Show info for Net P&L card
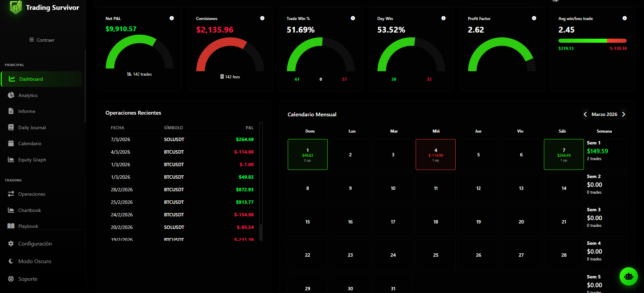This screenshot has height=293, width=644. click(172, 18)
